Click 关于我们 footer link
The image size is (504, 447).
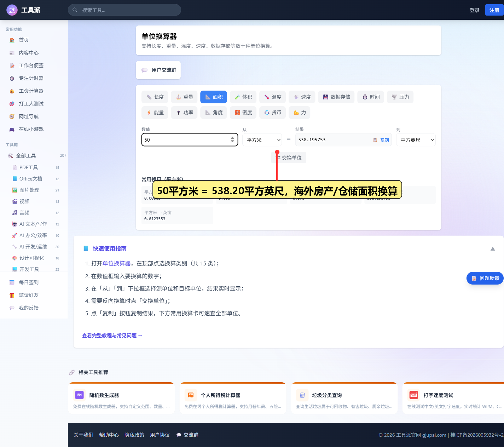pos(83,435)
